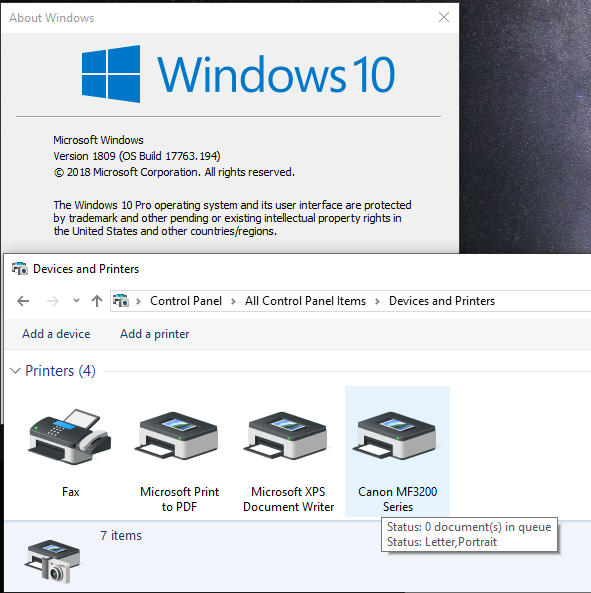The width and height of the screenshot is (591, 593).
Task: Click the Printers (4) group header
Action: 60,371
